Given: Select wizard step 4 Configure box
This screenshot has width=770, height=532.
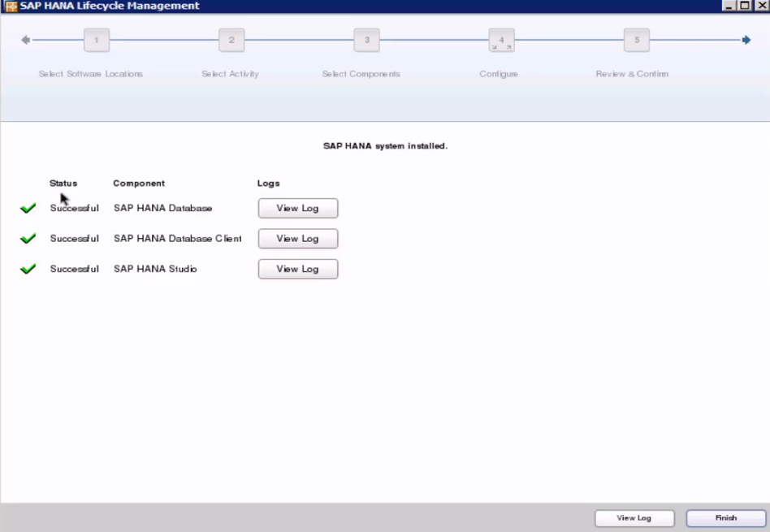Looking at the screenshot, I should click(501, 40).
